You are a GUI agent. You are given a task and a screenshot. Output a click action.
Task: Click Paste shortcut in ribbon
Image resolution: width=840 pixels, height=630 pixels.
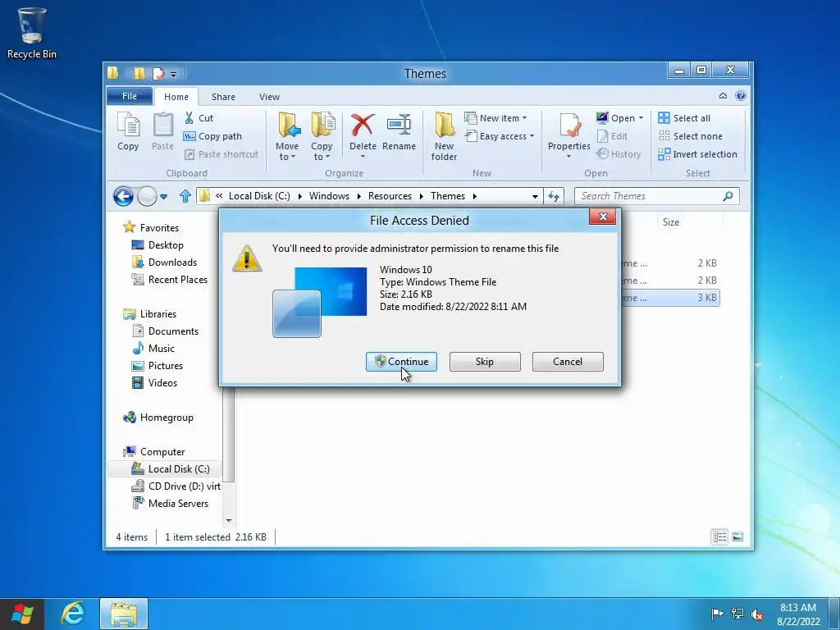click(221, 154)
